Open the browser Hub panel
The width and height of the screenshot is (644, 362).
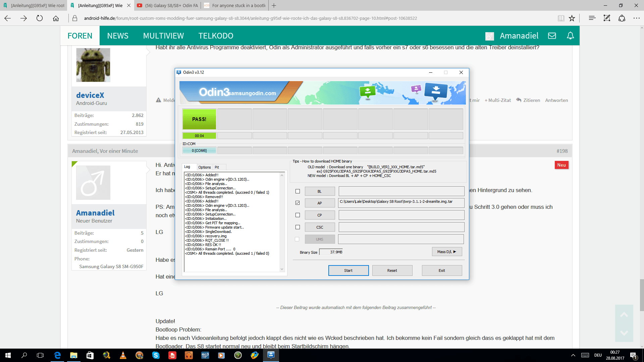[592, 18]
